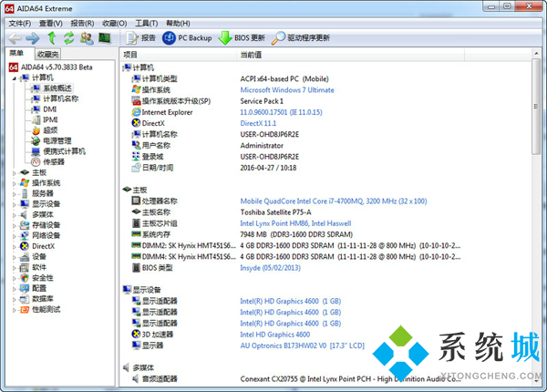547x392 pixels.
Task: Expand the 存储设备 tree node
Action: tap(15, 226)
